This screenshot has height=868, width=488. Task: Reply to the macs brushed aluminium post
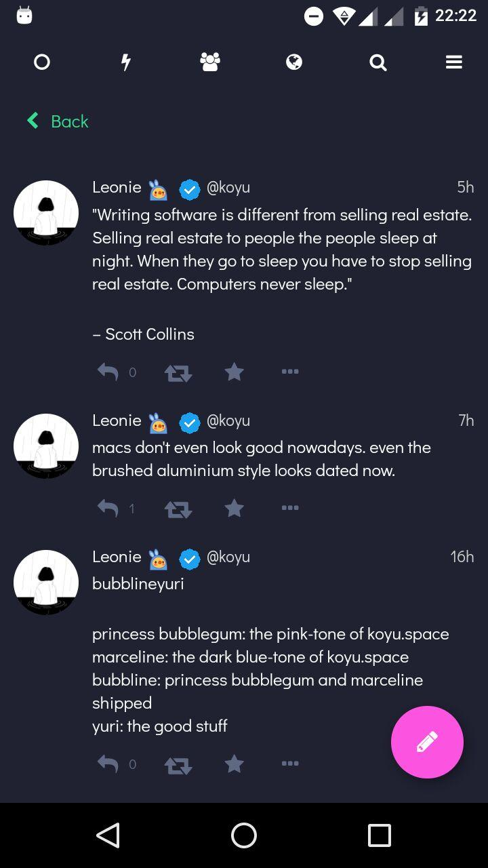pos(108,508)
